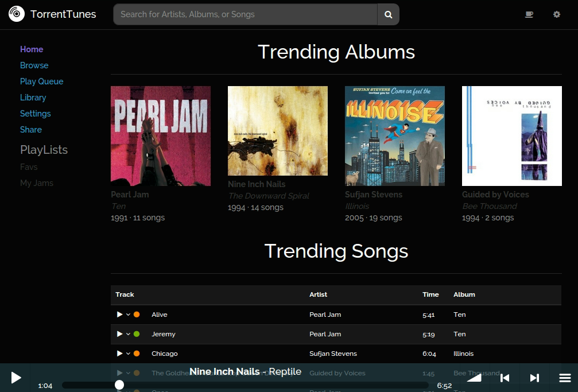Open the gear settings icon in header

(557, 14)
